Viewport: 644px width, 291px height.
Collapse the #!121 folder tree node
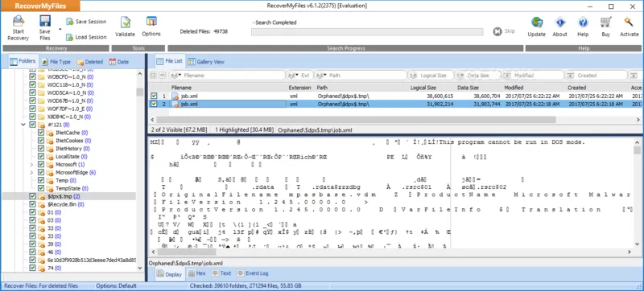point(23,125)
